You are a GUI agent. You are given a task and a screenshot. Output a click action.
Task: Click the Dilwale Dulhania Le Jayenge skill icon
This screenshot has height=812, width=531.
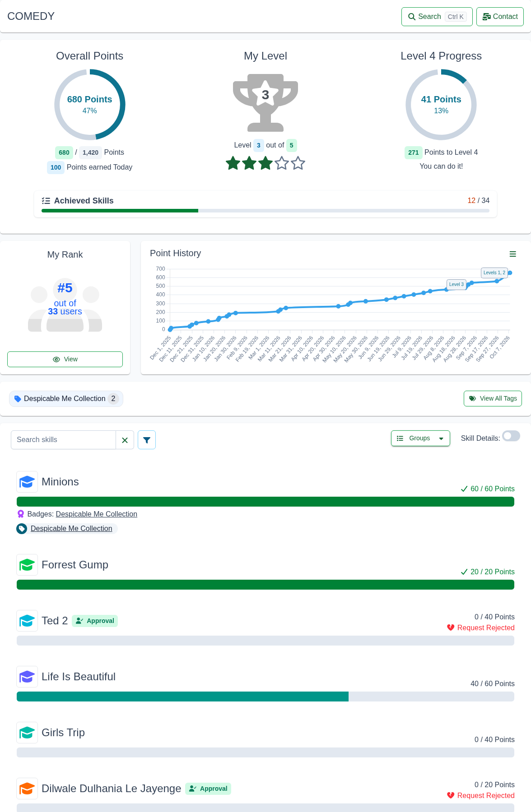pyautogui.click(x=27, y=789)
